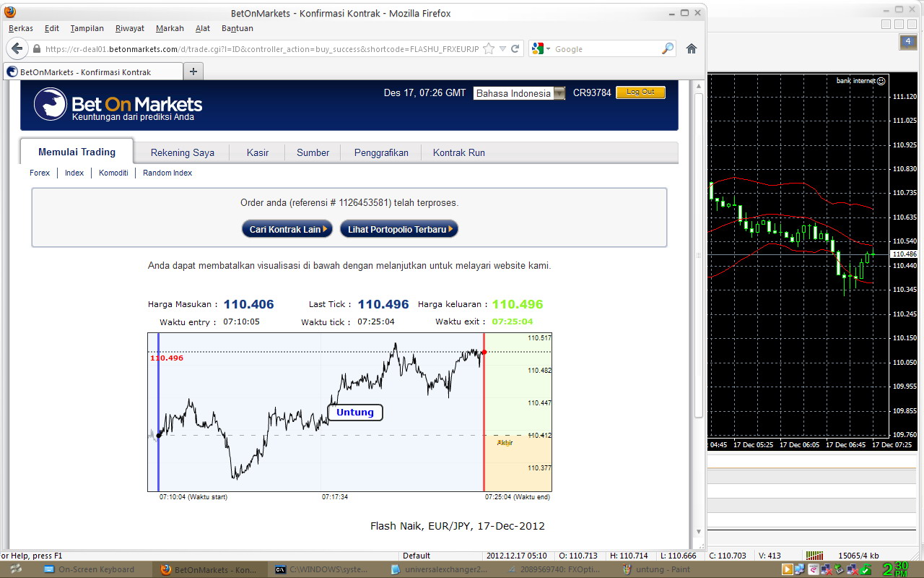Click the Flash Naik, EUR/JPY caption
Viewport: 924px width, 578px height.
point(458,526)
